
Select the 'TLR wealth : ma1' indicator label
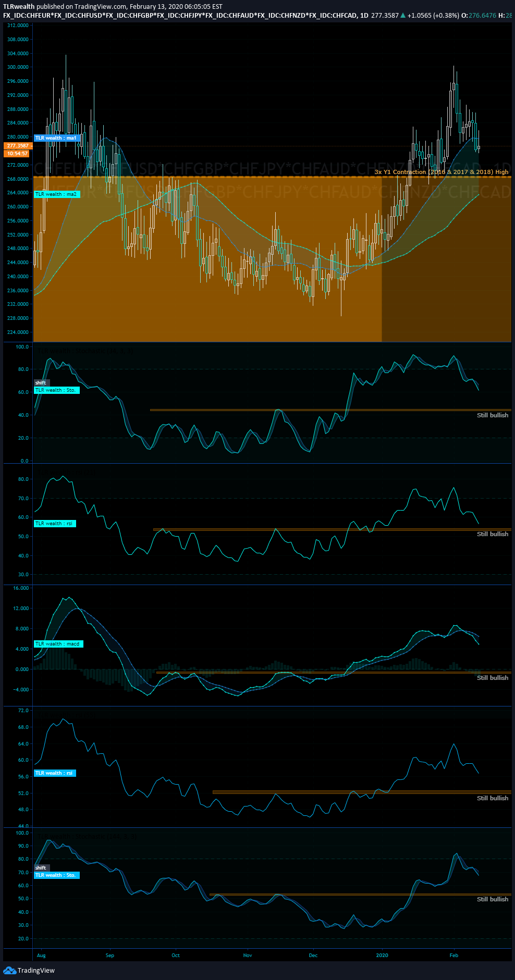pyautogui.click(x=57, y=138)
